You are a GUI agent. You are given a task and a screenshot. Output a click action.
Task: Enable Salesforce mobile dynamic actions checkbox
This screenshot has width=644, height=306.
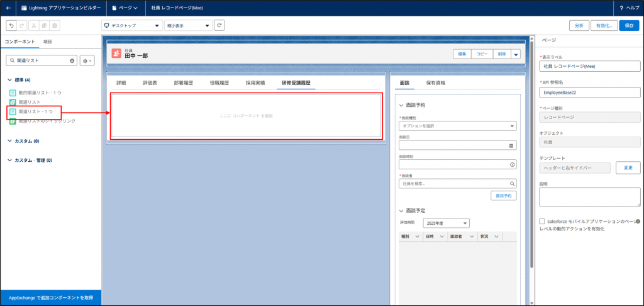pos(542,222)
